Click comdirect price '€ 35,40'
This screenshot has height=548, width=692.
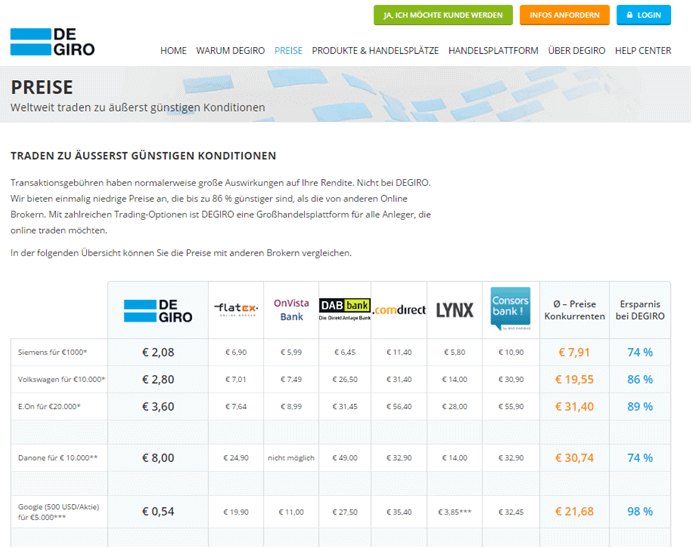[399, 512]
